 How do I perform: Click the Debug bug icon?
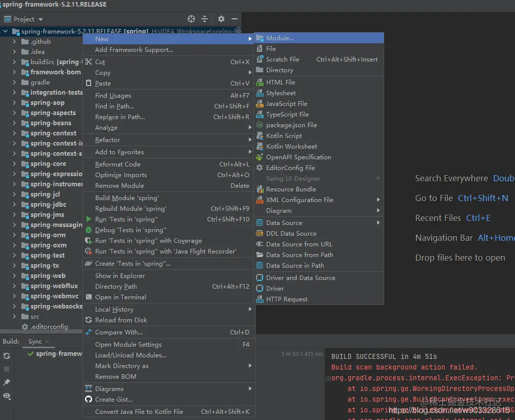pos(89,230)
